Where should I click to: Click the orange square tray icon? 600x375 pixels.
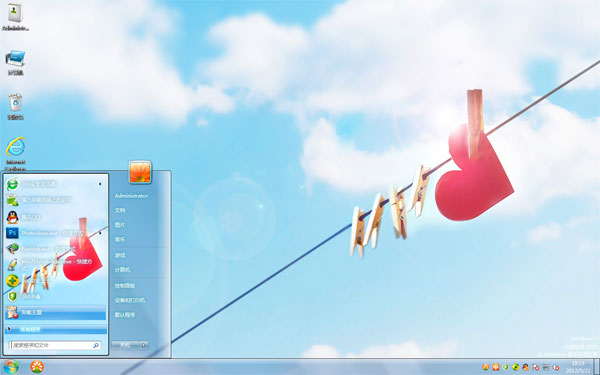(496, 367)
